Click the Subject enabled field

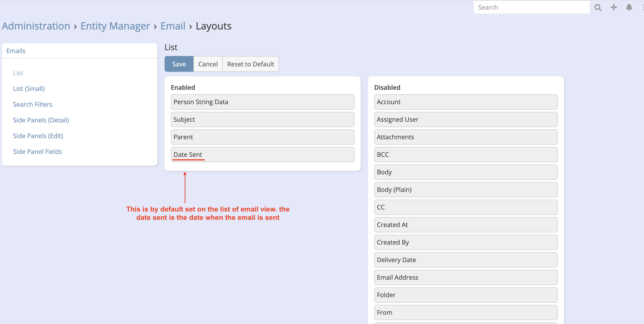263,119
